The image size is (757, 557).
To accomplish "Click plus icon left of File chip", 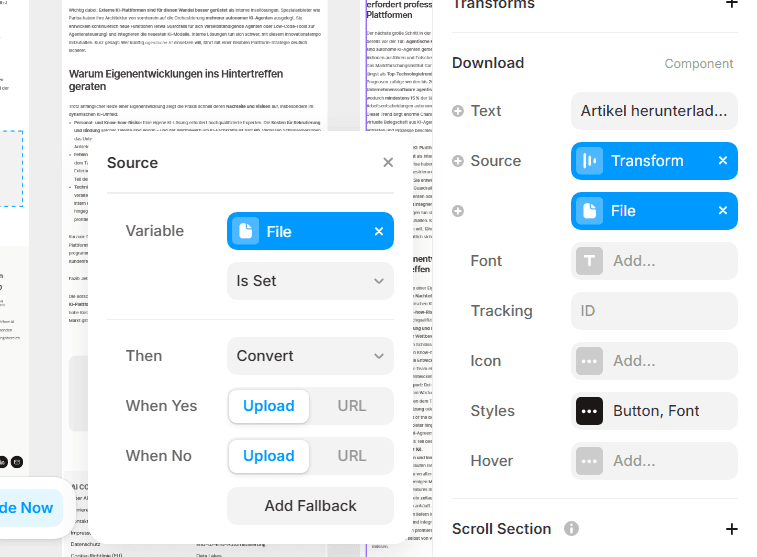I will click(x=458, y=211).
